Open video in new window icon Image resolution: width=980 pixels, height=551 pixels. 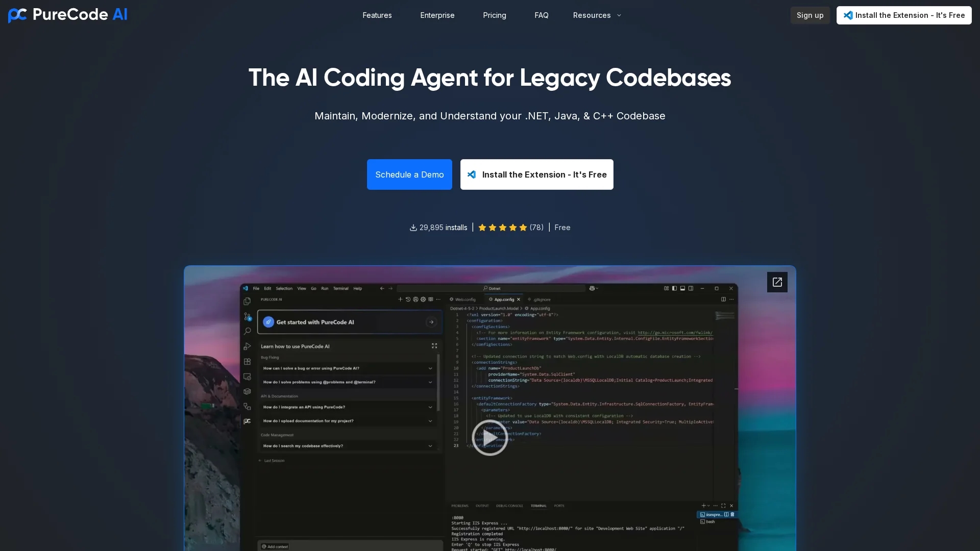point(777,282)
